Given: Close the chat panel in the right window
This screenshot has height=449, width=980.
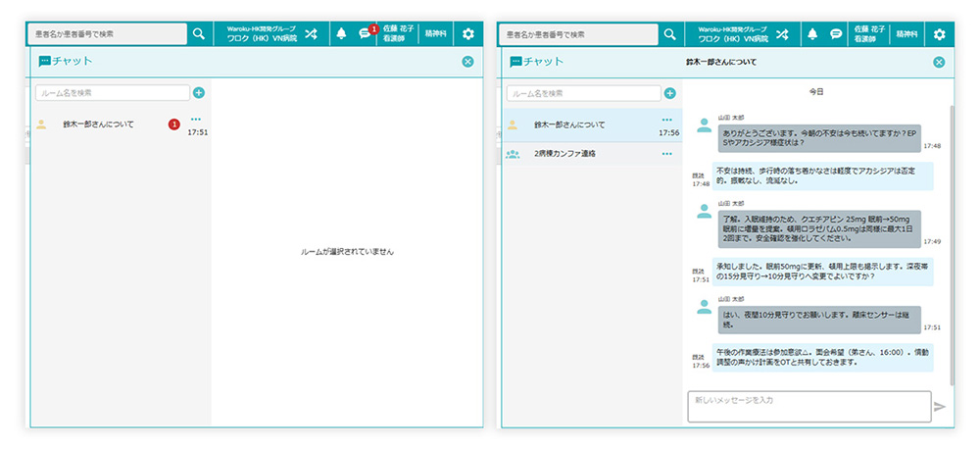Looking at the screenshot, I should pos(939,62).
